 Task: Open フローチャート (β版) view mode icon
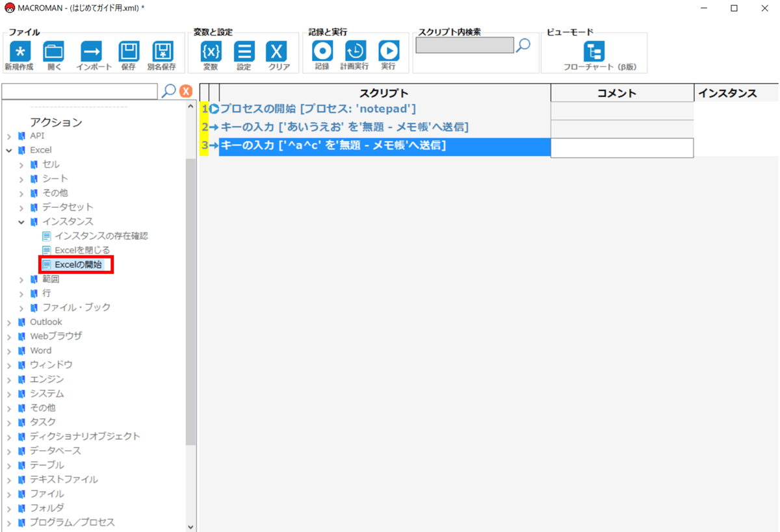tap(594, 51)
